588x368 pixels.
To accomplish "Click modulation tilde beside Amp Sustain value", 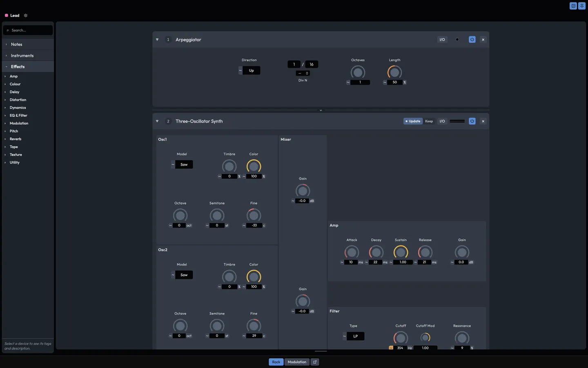I will (x=391, y=262).
